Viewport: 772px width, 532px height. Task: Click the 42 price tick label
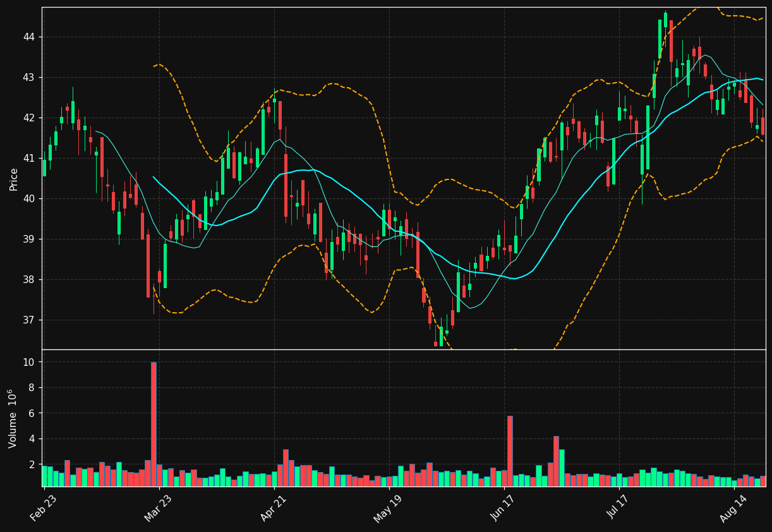point(30,118)
